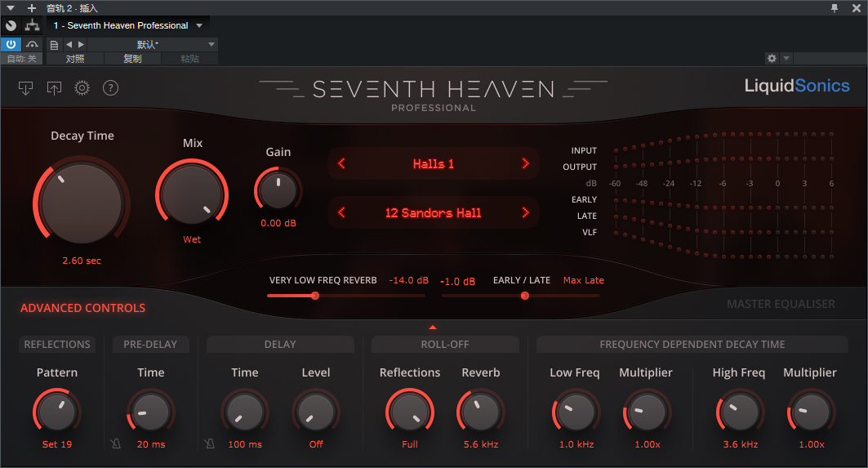Toggle the plugin power bypass button

pos(11,44)
